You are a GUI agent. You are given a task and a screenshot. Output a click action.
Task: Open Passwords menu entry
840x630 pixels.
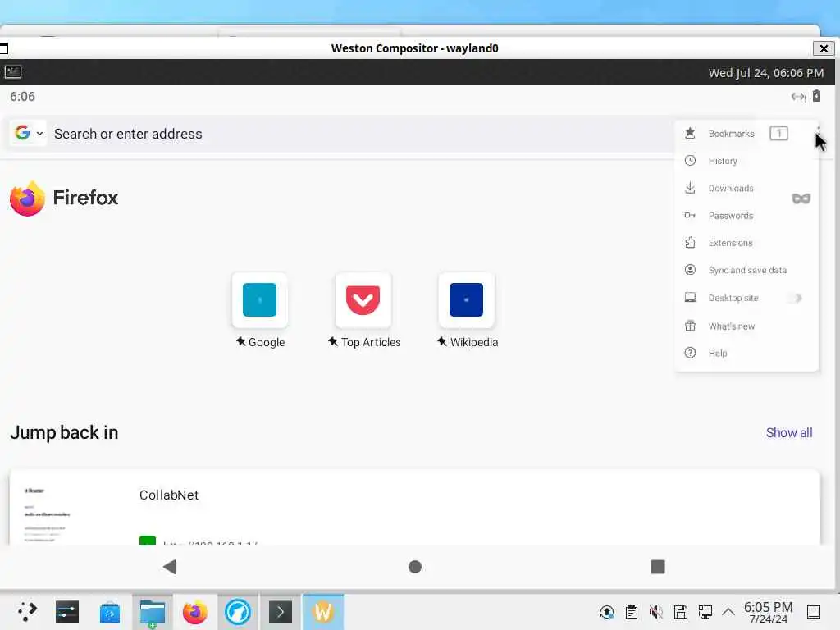coord(731,216)
